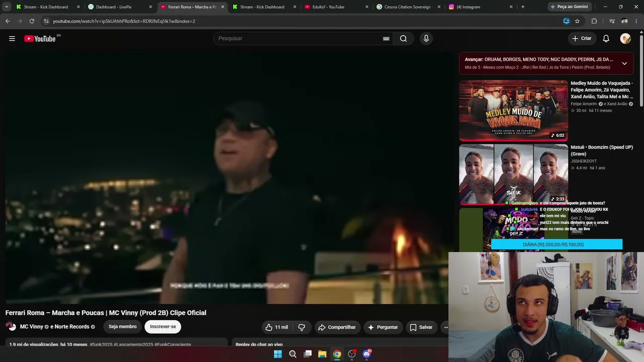Open Matuê - Boomzim (Speed UP) title

point(602,150)
